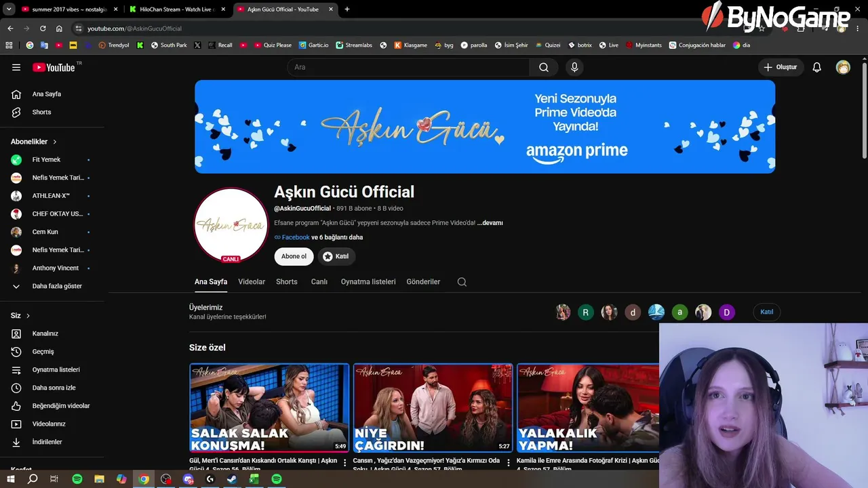Open the Windows Start menu

[10, 479]
